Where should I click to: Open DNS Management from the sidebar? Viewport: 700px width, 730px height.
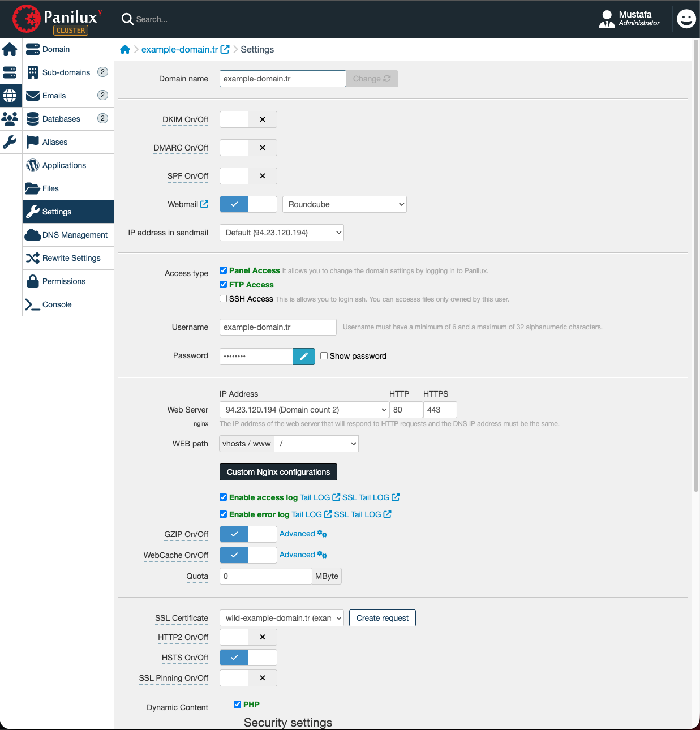click(74, 235)
